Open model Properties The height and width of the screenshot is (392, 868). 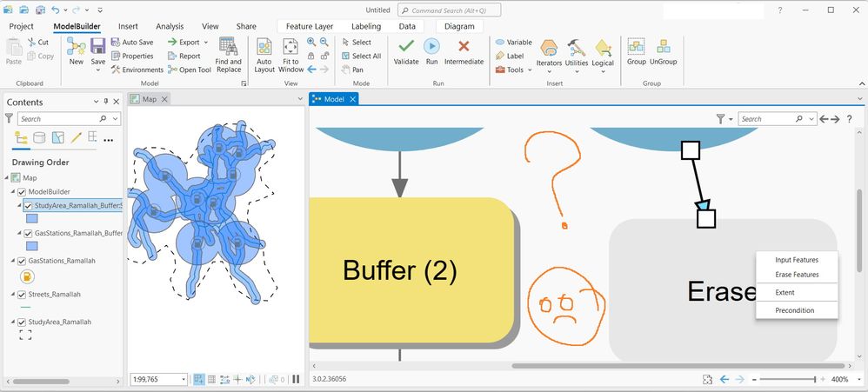coord(132,56)
